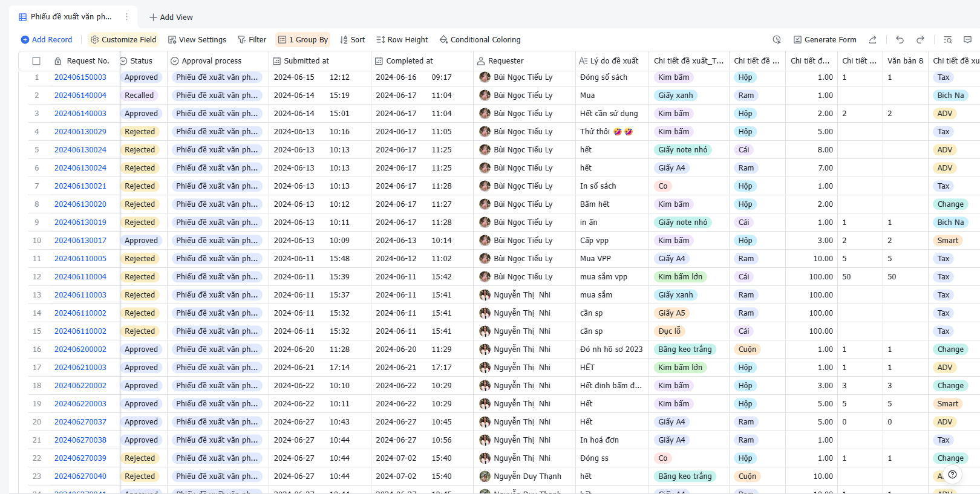Redo the last action
The height and width of the screenshot is (494, 980).
pos(920,39)
